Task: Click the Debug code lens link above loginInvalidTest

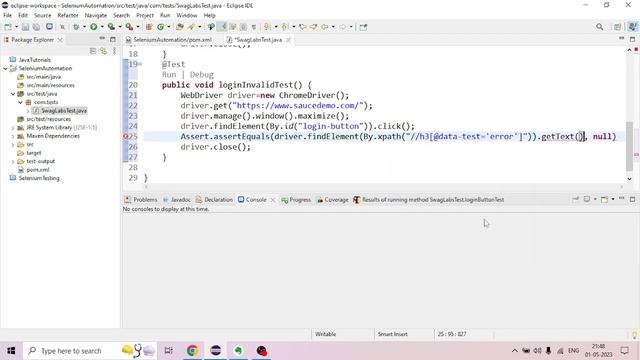Action: coord(202,75)
